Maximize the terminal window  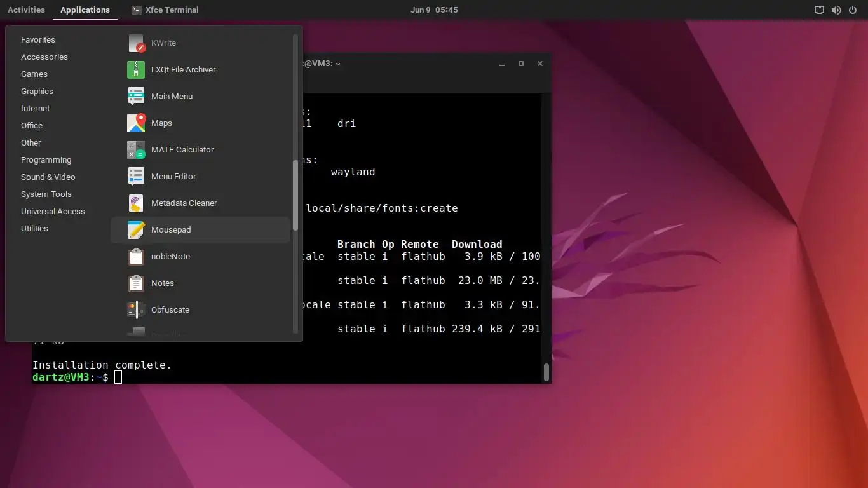pyautogui.click(x=521, y=64)
